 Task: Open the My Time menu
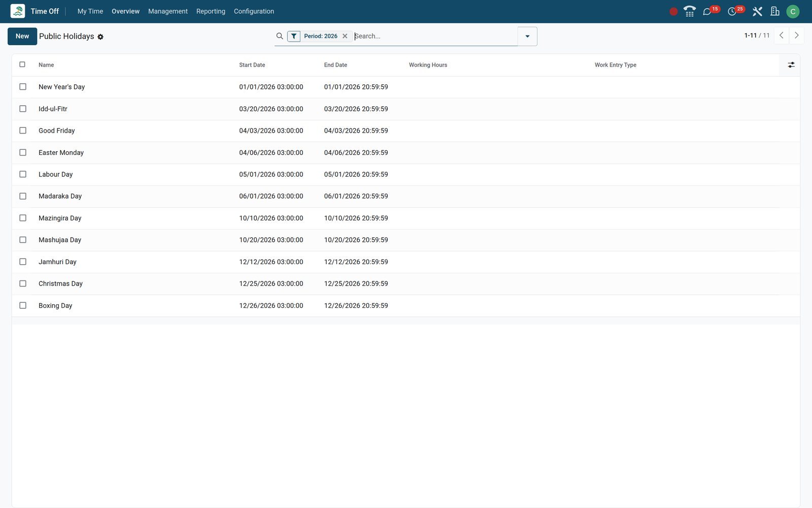pyautogui.click(x=90, y=11)
